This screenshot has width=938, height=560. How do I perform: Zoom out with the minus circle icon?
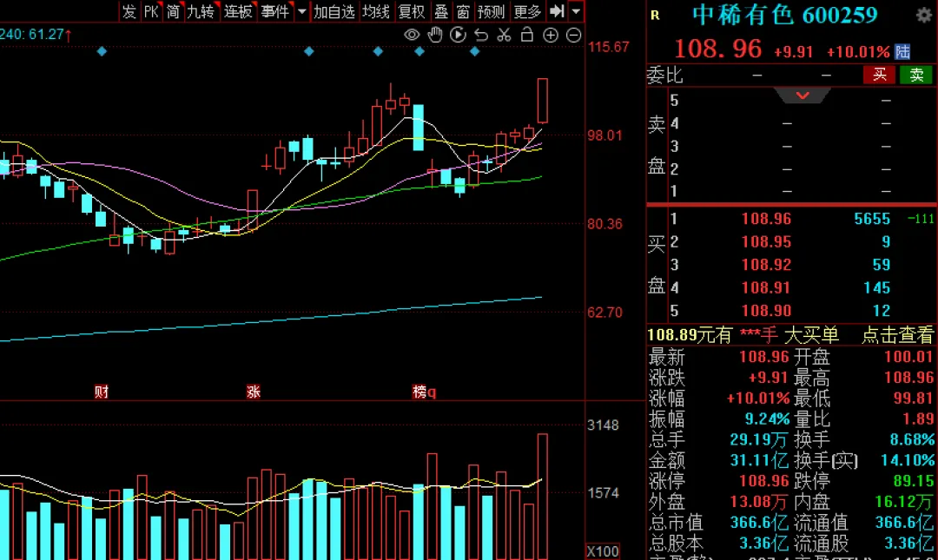click(x=574, y=36)
